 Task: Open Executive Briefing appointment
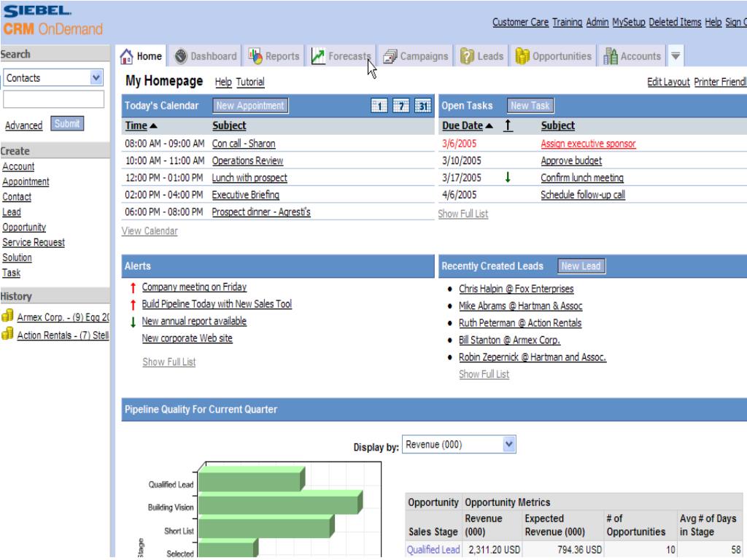pos(245,195)
